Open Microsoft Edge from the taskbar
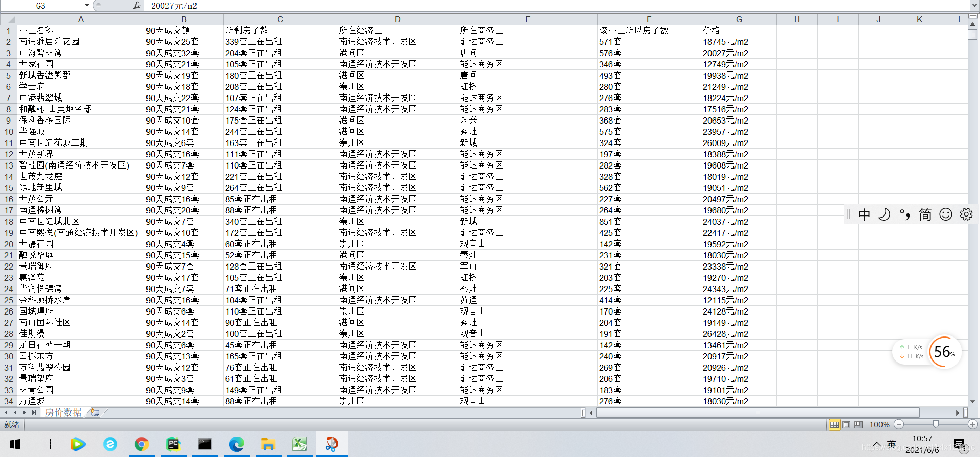This screenshot has height=457, width=980. pos(236,444)
